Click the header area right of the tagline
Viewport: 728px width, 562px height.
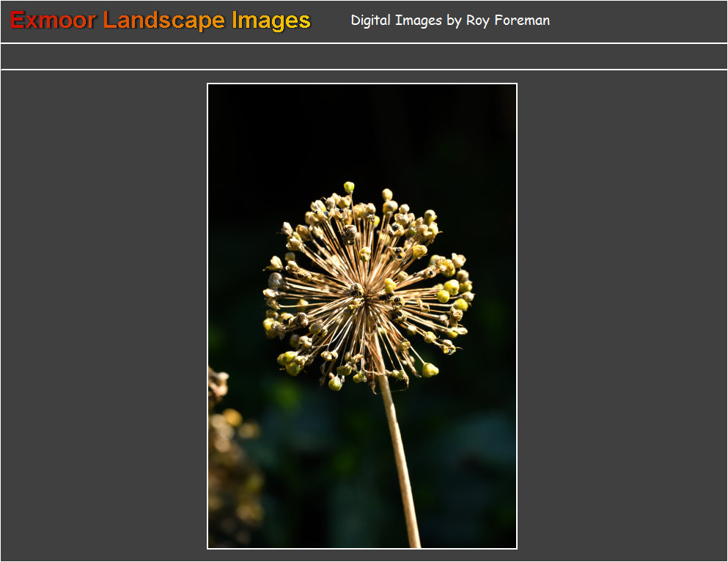click(638, 21)
